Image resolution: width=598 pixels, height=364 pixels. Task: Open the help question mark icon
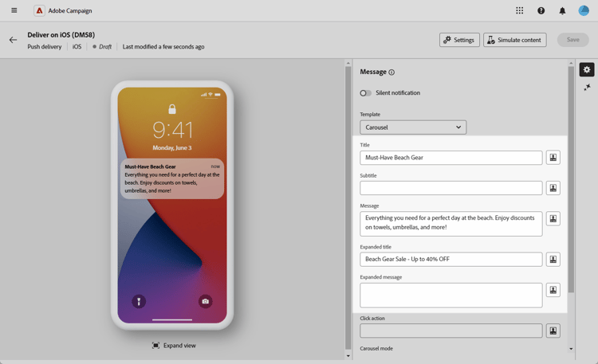[x=541, y=10]
